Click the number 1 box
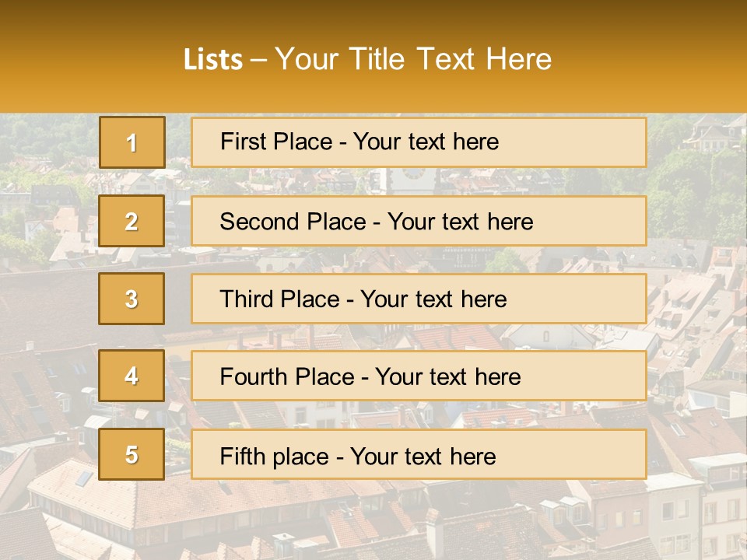Viewport: 747px width, 560px height. point(132,142)
